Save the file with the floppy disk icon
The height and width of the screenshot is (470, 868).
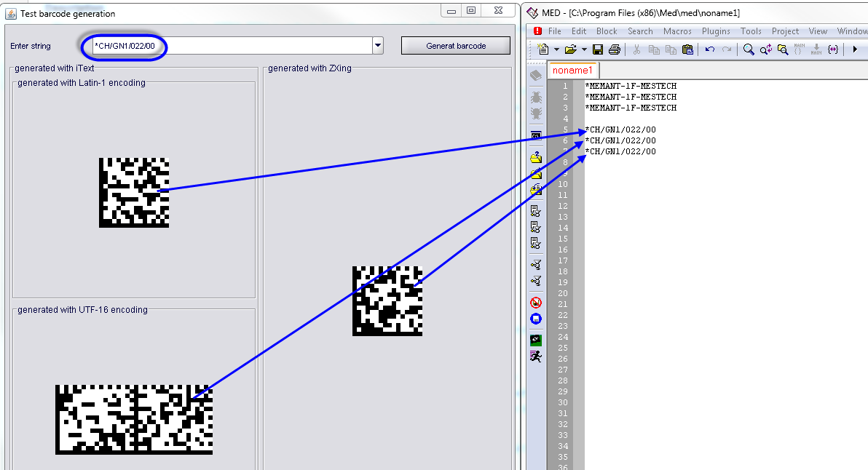(x=598, y=49)
